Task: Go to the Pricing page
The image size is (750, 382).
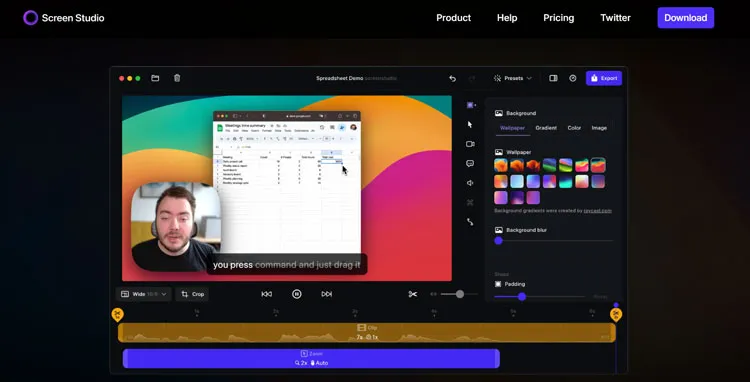Action: point(559,18)
